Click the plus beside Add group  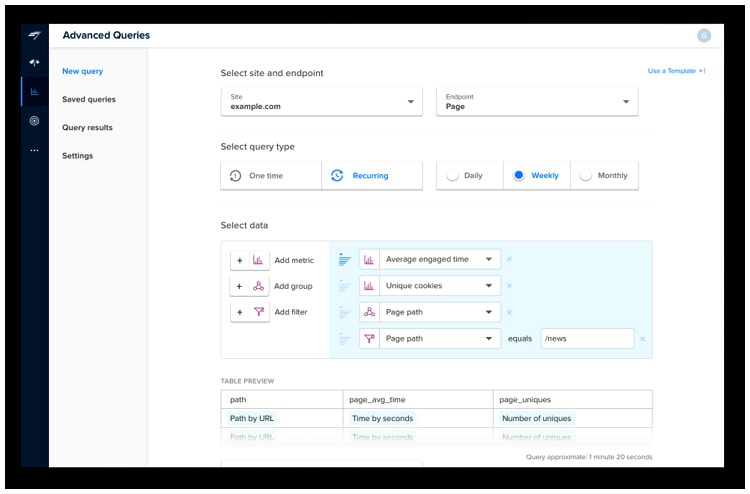pos(240,286)
